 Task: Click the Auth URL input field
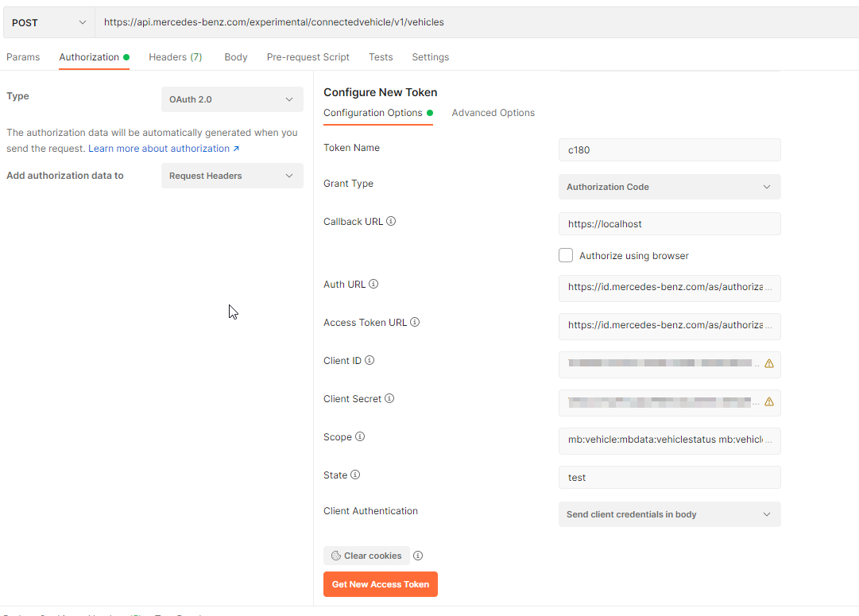[669, 289]
